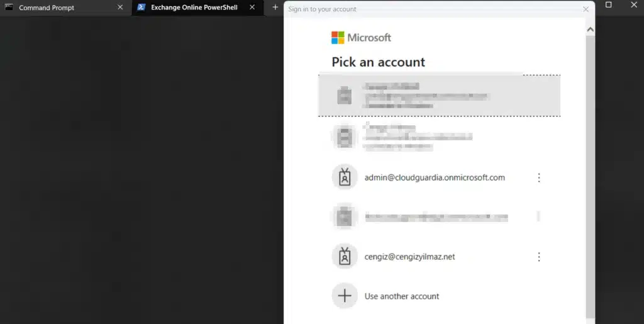Click the plus icon for another account
644x324 pixels.
[345, 296]
